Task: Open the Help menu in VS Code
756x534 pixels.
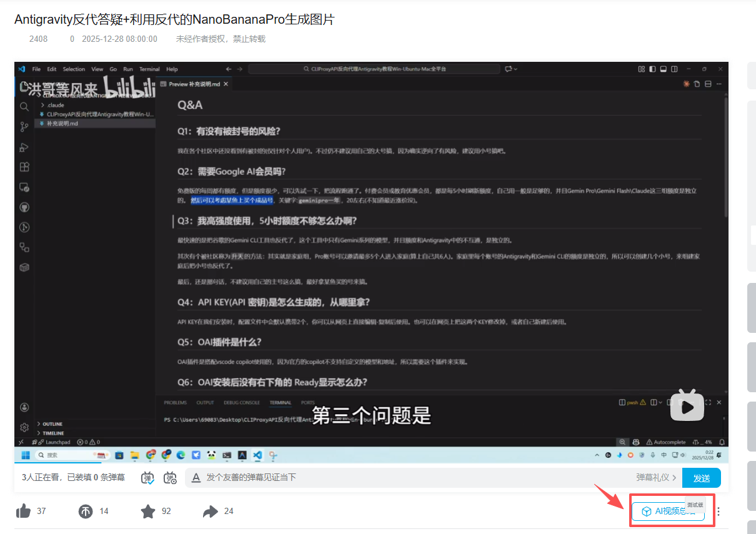Action: (x=172, y=69)
